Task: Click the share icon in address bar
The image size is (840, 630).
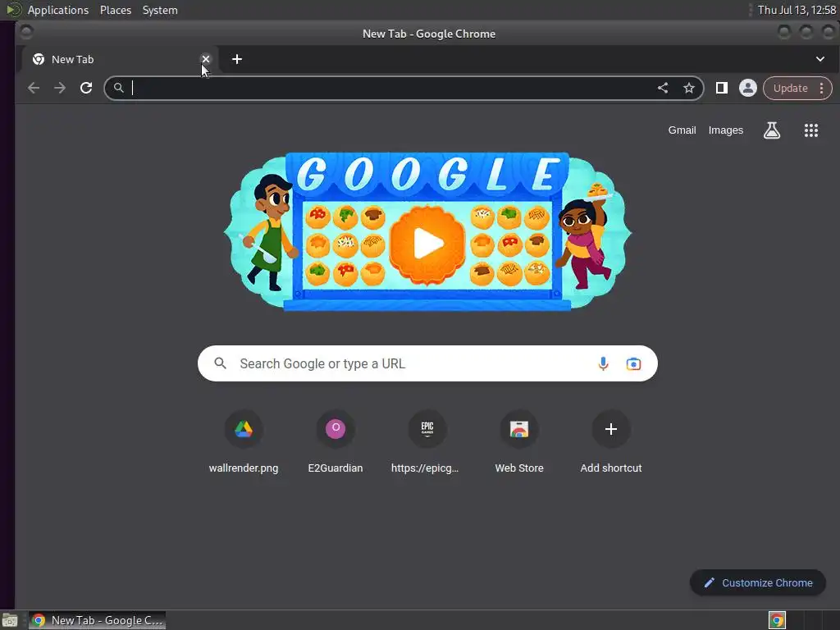Action: pyautogui.click(x=663, y=88)
